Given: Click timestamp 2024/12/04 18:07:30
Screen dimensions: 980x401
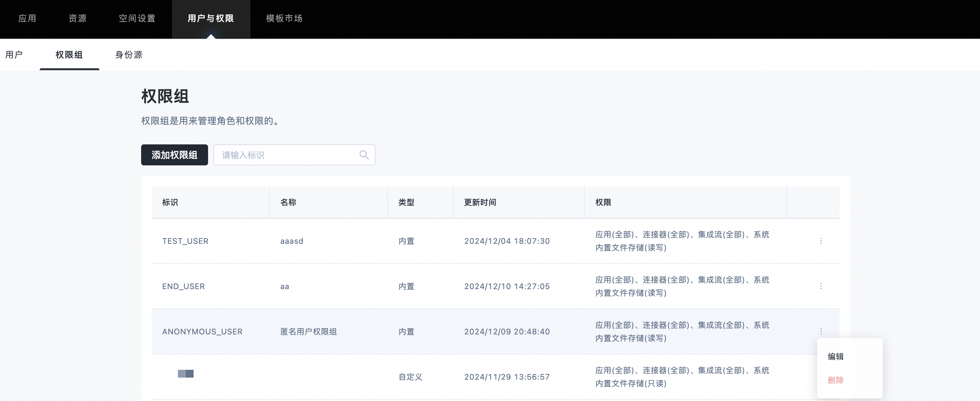Looking at the screenshot, I should click(507, 241).
